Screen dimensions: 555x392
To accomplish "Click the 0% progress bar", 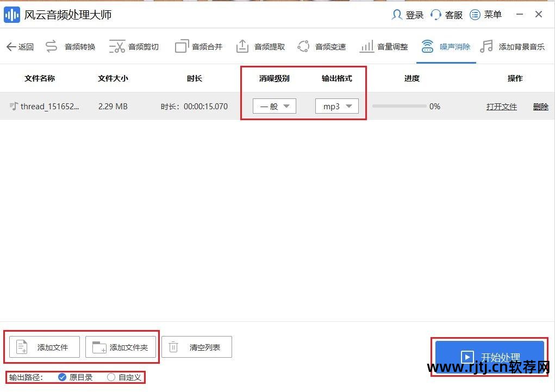I will pos(399,106).
